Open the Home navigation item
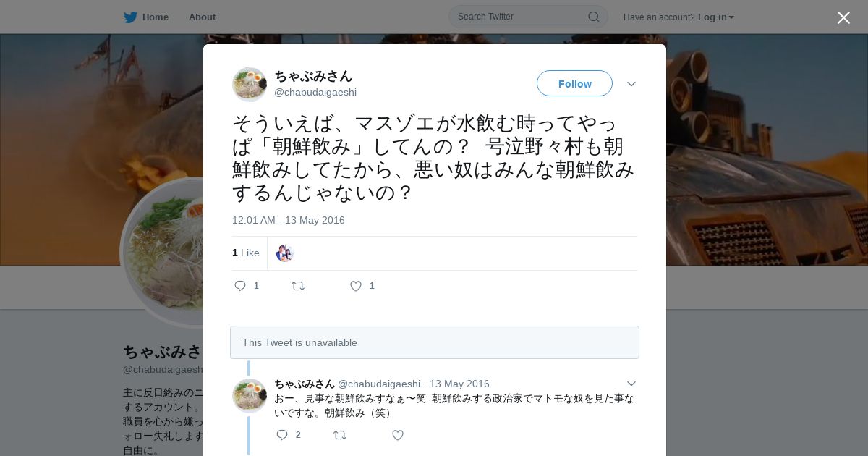The image size is (868, 456). coord(146,17)
